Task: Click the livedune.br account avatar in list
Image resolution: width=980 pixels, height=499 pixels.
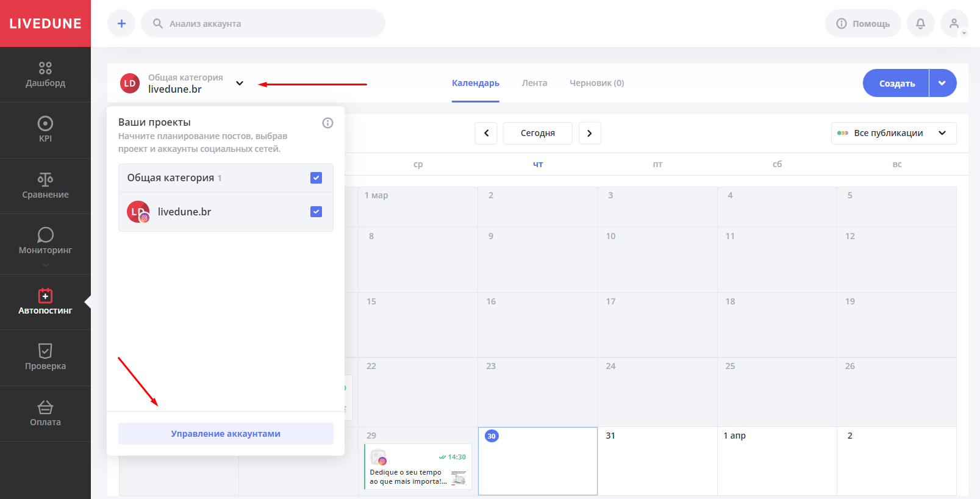Action: point(138,212)
